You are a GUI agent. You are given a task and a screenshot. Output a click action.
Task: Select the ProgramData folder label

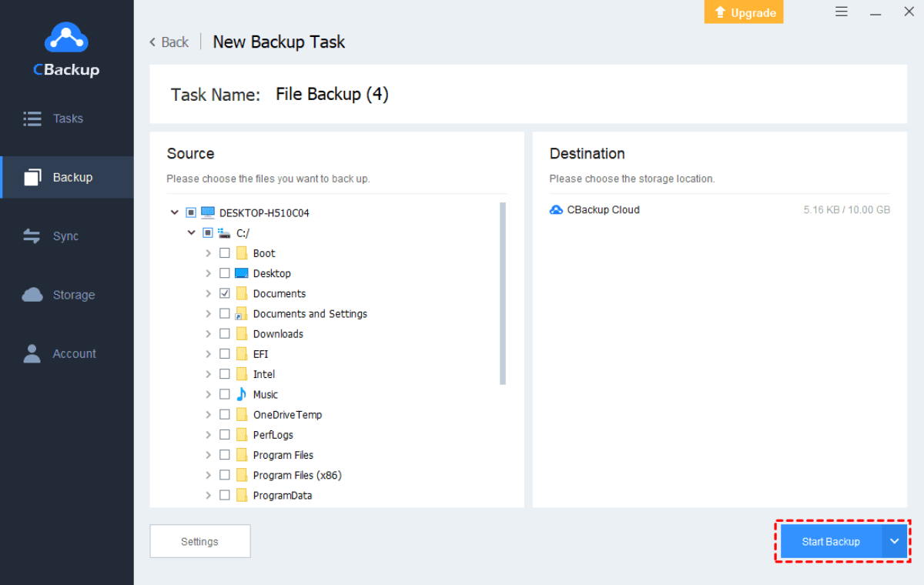click(283, 496)
